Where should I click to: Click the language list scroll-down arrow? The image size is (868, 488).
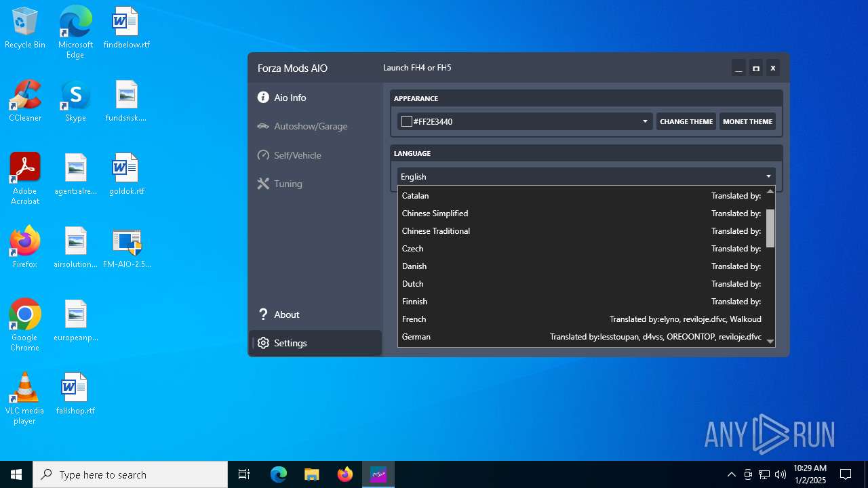coord(770,342)
